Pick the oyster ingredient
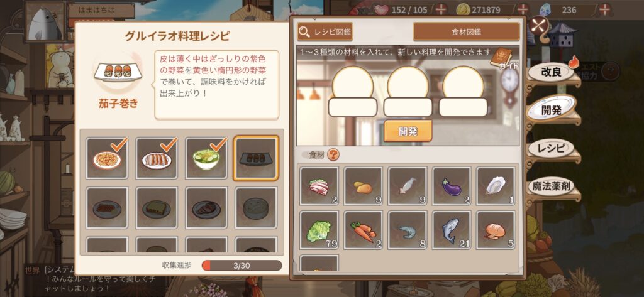 496,186
